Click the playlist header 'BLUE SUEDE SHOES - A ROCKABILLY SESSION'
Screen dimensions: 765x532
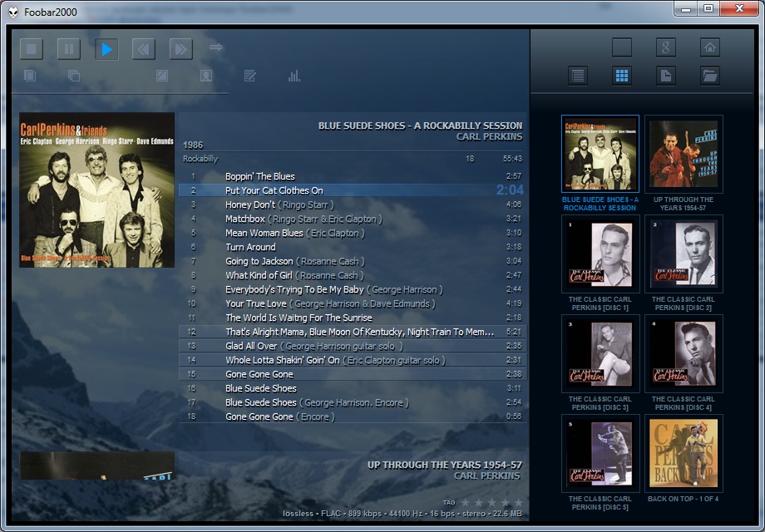click(420, 126)
